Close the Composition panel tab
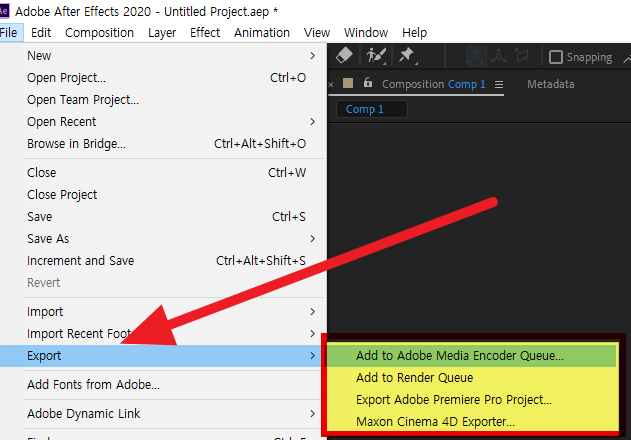Screen dimensions: 631x440 [x=331, y=85]
